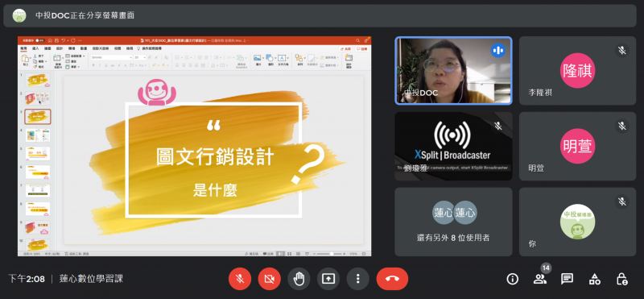
Task: Click the Notes 備忘稿 button in status bar
Action: 251,254
